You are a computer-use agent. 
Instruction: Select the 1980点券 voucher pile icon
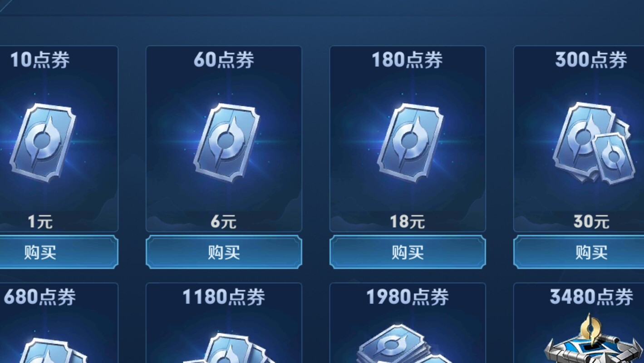(x=399, y=344)
